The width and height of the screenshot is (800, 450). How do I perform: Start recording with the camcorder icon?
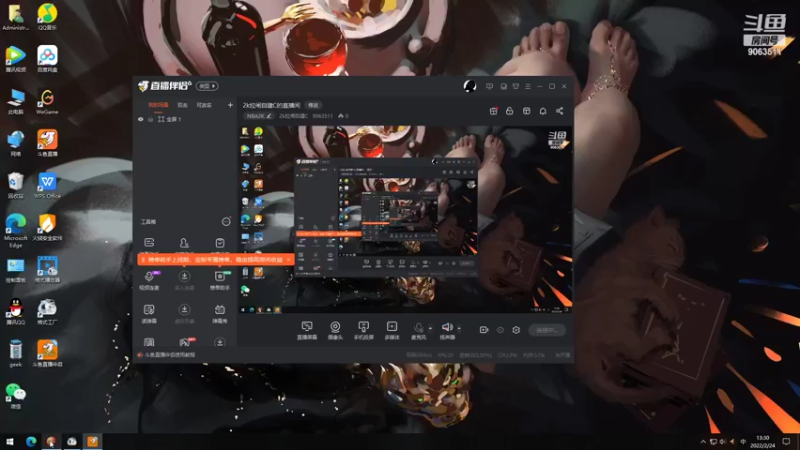pyautogui.click(x=484, y=330)
